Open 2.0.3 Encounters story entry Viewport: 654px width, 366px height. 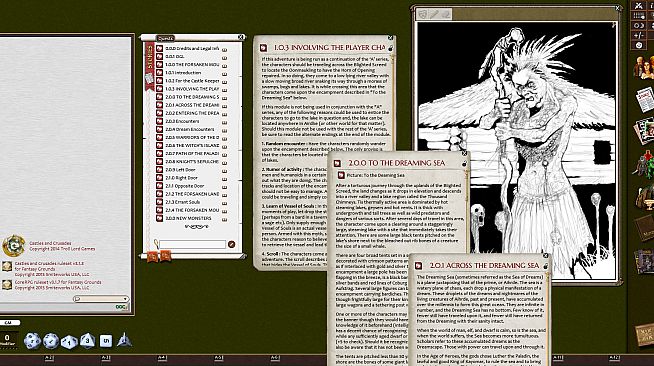[x=182, y=121]
